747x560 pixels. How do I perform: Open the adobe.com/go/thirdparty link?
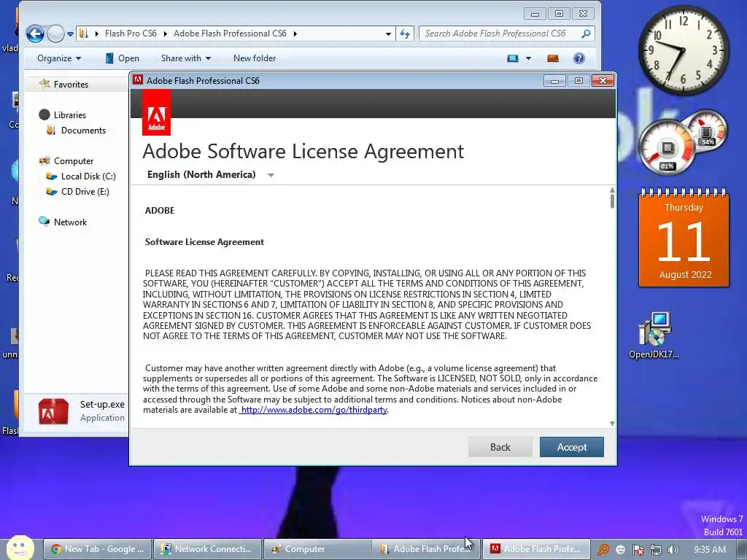[x=314, y=410]
